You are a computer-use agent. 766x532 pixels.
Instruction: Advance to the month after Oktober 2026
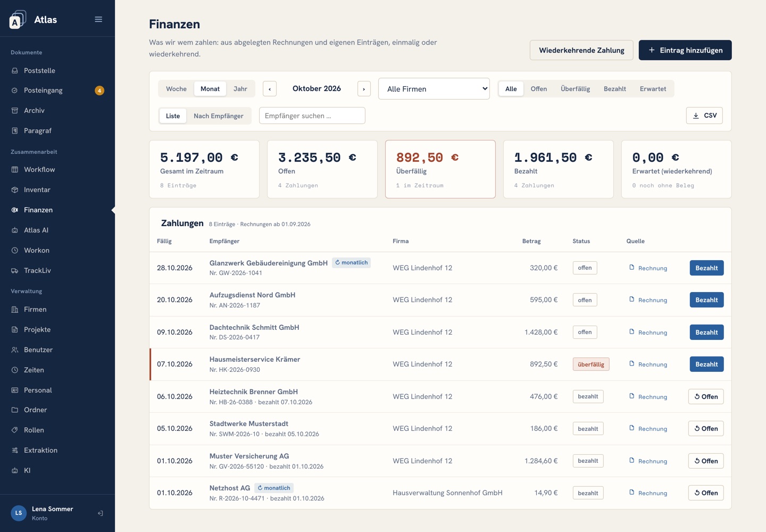(364, 89)
